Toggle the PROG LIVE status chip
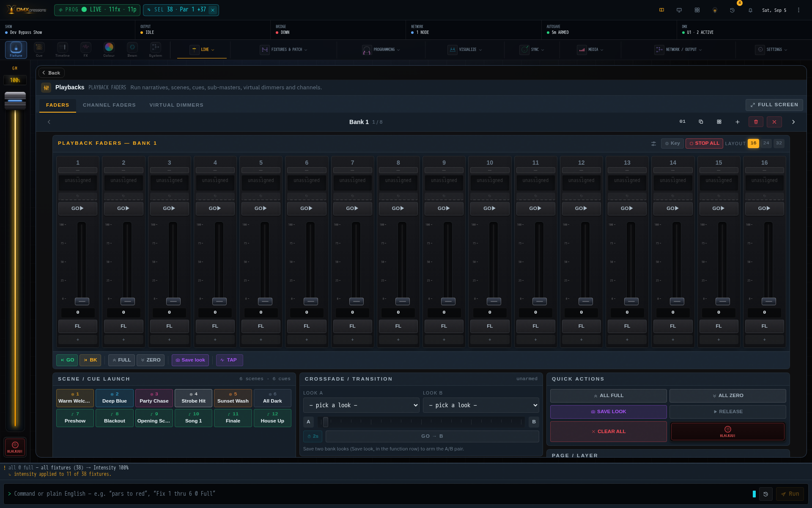 97,10
